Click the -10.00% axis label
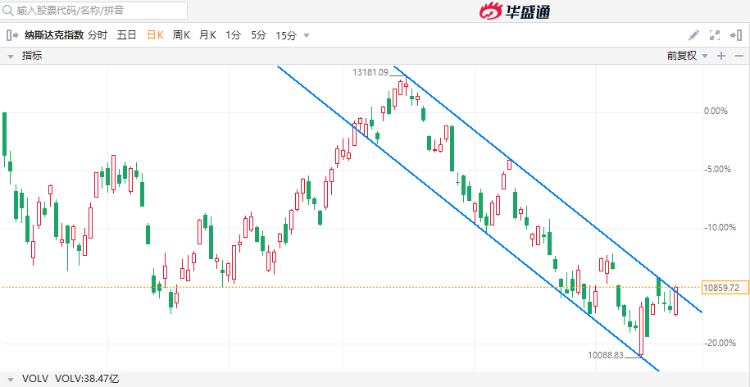The image size is (750, 387). pos(719,227)
